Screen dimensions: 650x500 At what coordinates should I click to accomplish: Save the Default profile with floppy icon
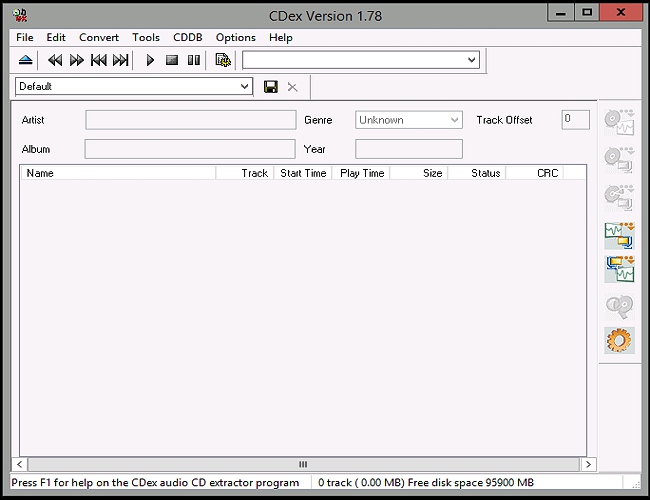pos(270,87)
